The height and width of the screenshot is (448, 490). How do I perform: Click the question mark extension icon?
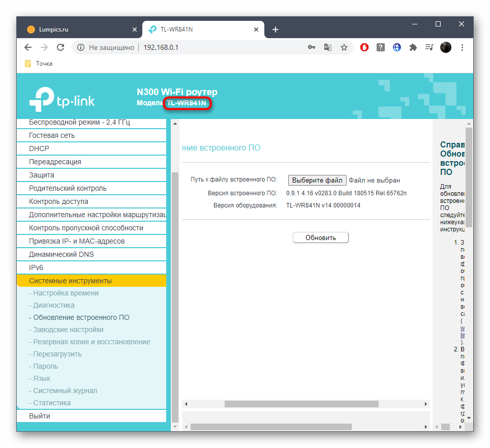[381, 47]
